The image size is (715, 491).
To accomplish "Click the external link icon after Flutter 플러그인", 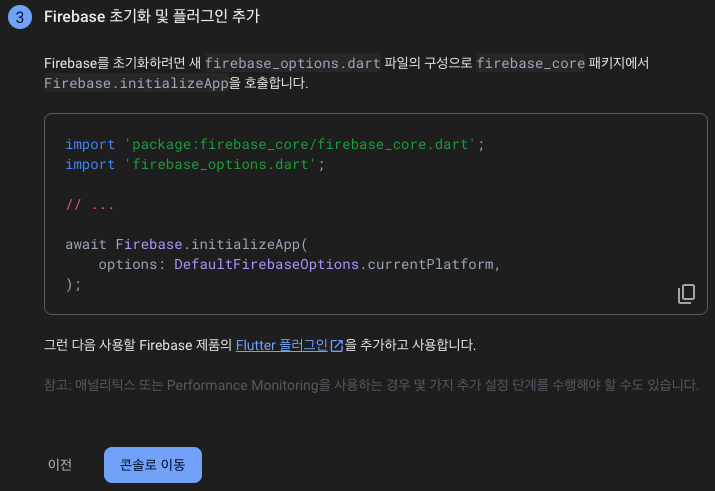I will click(337, 346).
